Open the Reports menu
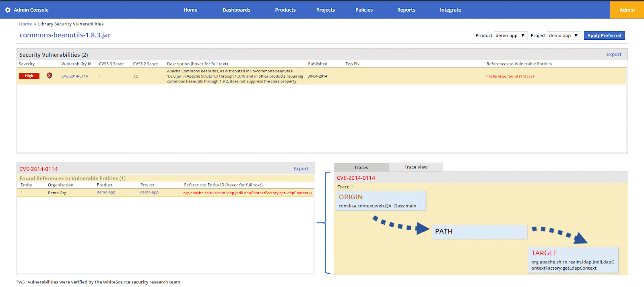The width and height of the screenshot is (644, 287). tap(406, 10)
